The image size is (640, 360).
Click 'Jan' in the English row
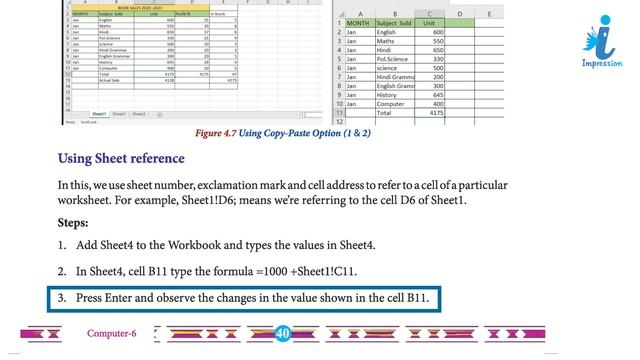(x=360, y=32)
